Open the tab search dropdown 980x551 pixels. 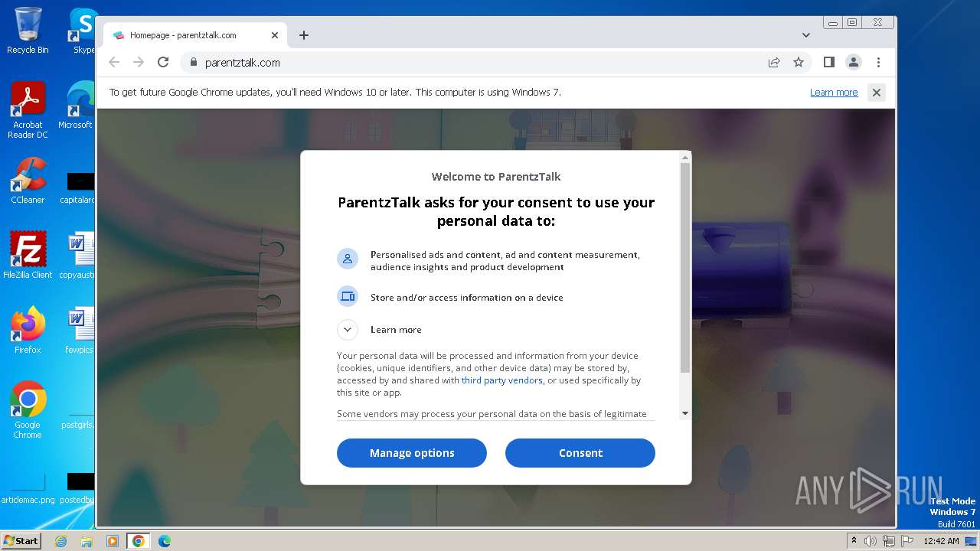click(x=805, y=35)
